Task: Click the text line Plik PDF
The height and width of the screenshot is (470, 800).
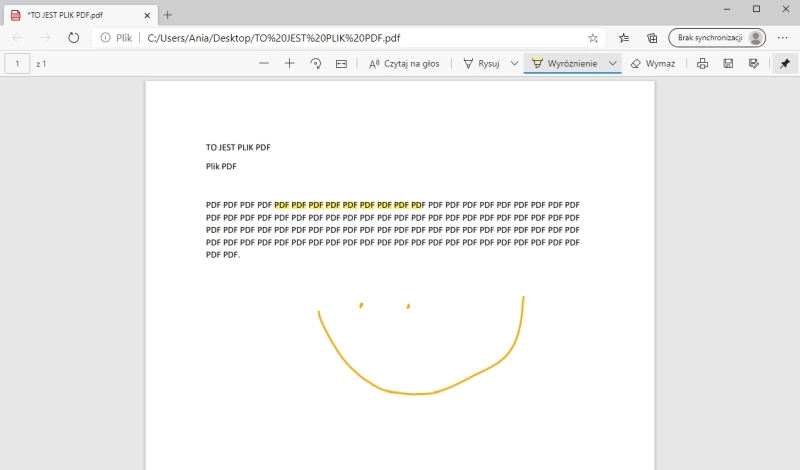Action: (x=221, y=166)
